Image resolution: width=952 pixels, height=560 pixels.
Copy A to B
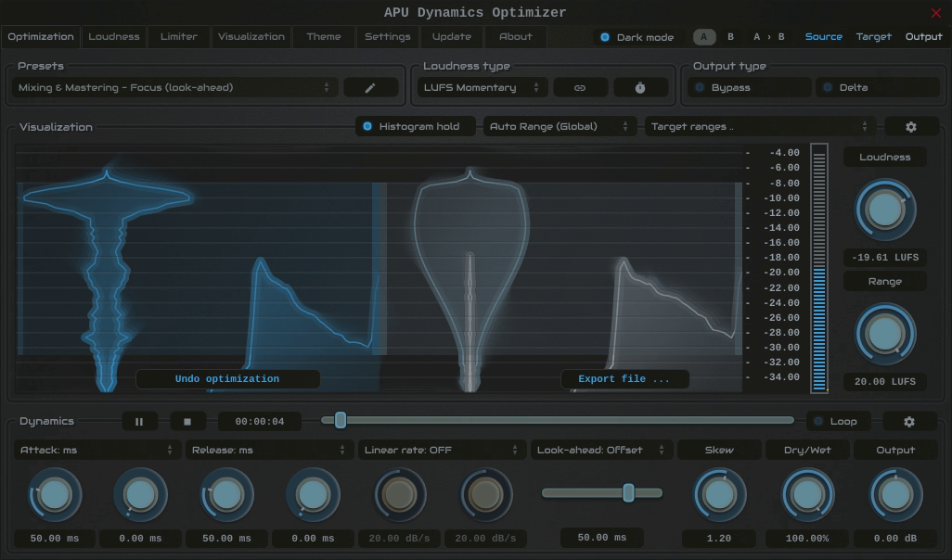[x=768, y=37]
